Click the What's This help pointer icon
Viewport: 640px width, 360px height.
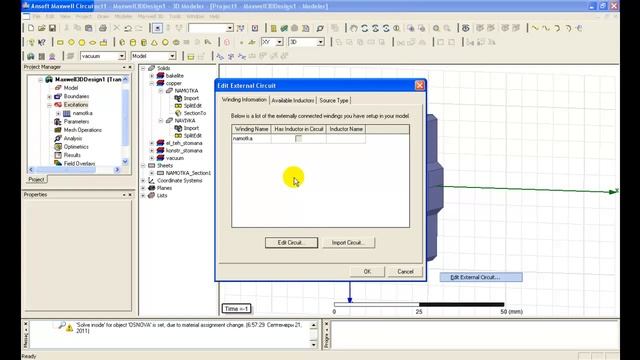42,42
